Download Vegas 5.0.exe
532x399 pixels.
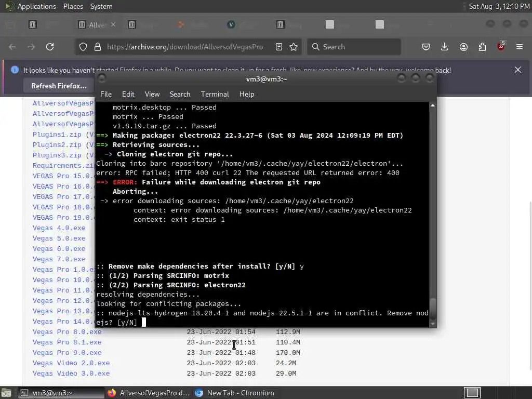(x=59, y=238)
